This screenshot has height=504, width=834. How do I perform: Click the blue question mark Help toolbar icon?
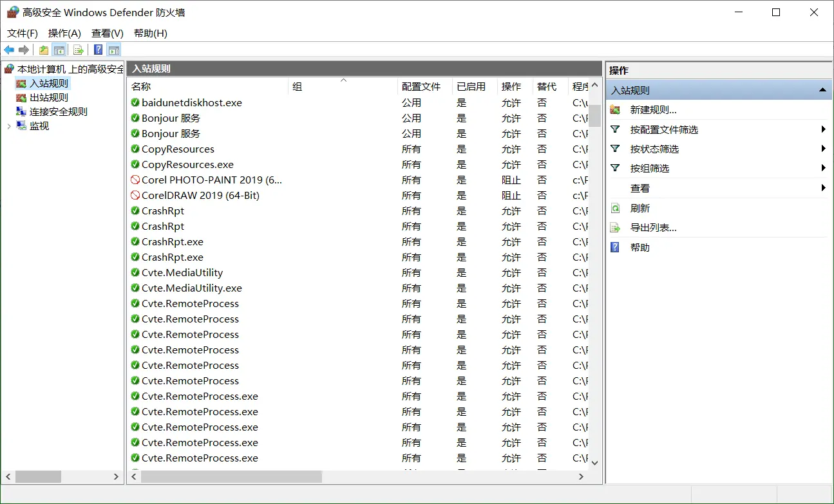point(98,50)
